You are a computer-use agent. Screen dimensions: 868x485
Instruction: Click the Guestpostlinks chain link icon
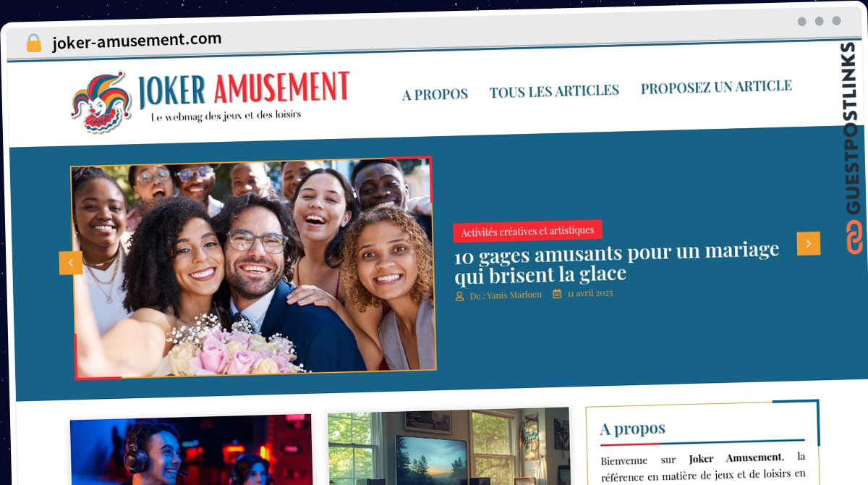pyautogui.click(x=855, y=237)
